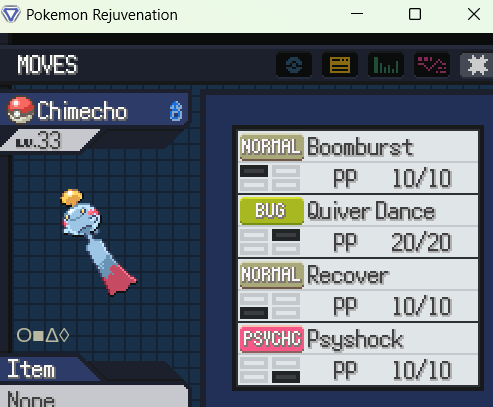Open the blue Pokeball info page icon
This screenshot has height=407, width=493.
[x=294, y=65]
